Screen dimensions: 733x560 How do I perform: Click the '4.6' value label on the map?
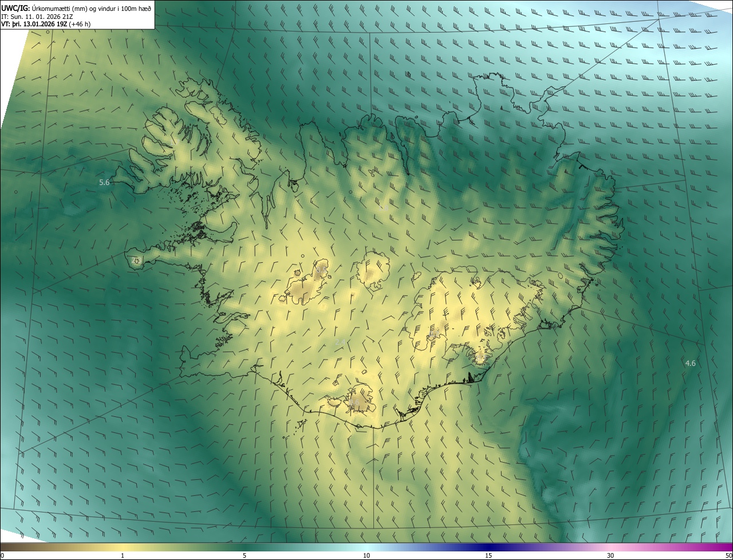tap(691, 363)
